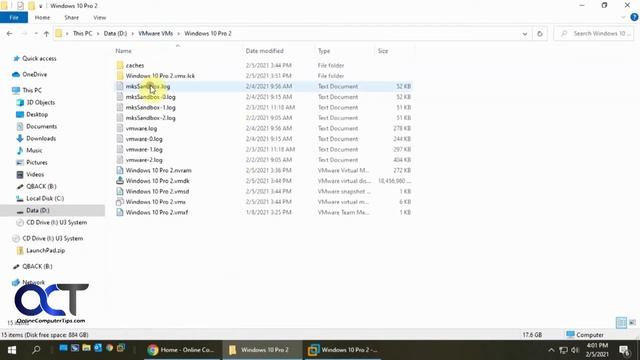Screen dimensions: 640x360
Task: Select This PC in the address path
Action: (82, 33)
